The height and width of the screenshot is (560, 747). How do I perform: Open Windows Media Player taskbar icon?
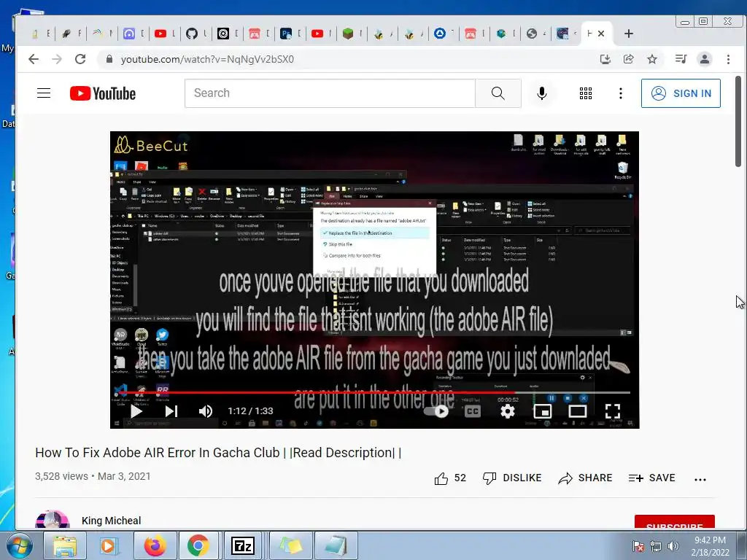tap(108, 545)
